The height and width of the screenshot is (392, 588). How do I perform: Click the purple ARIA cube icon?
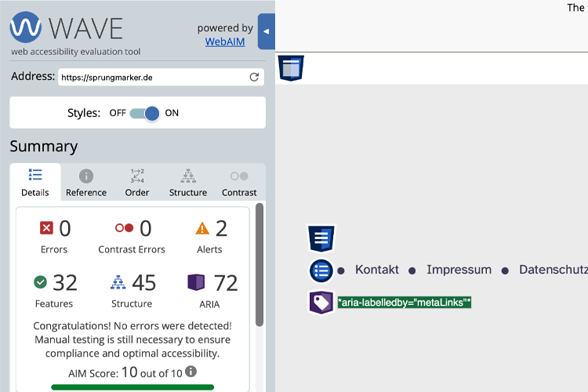(x=196, y=281)
